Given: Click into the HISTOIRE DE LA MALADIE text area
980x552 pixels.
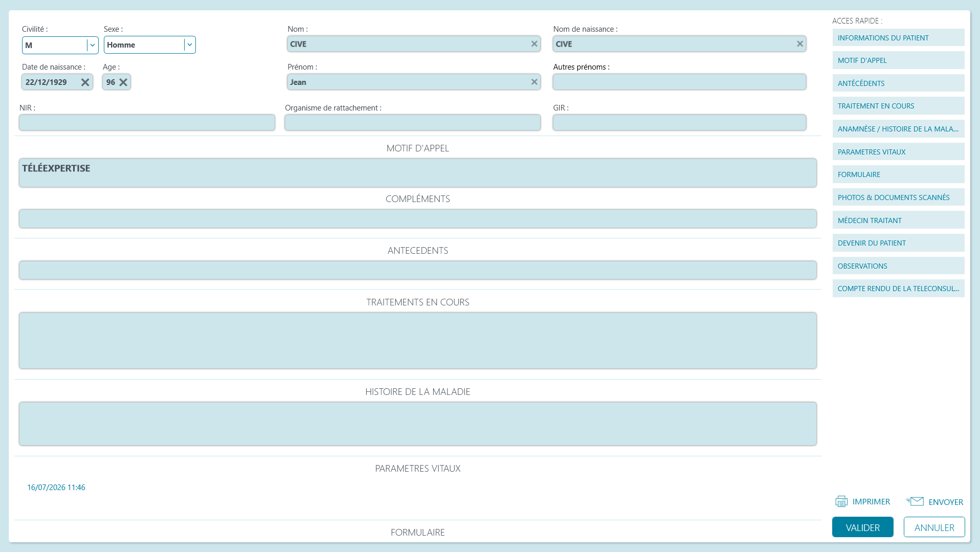Looking at the screenshot, I should click(417, 424).
